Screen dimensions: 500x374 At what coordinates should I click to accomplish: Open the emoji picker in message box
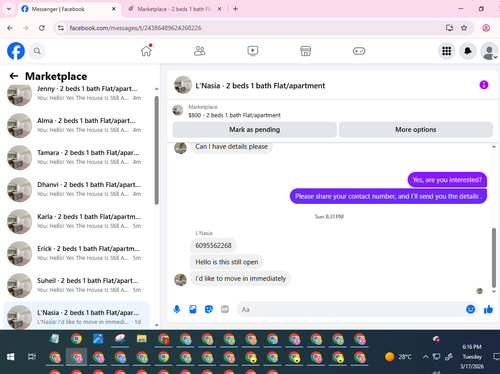pos(470,310)
